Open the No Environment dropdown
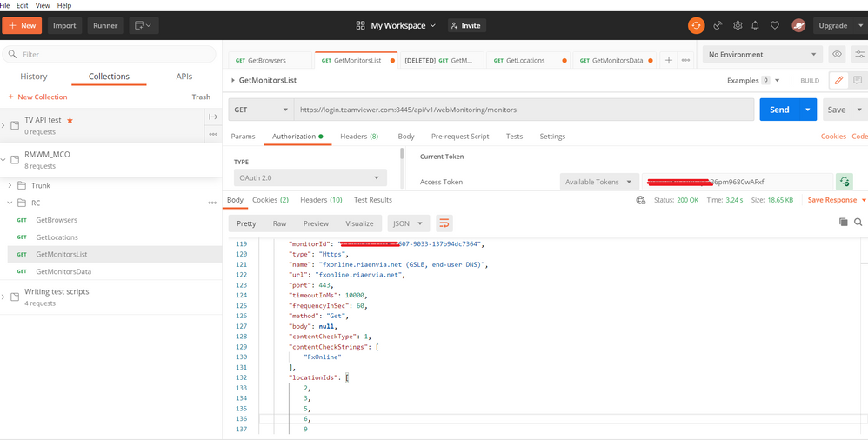Screen dimensions: 868x440 [x=762, y=54]
